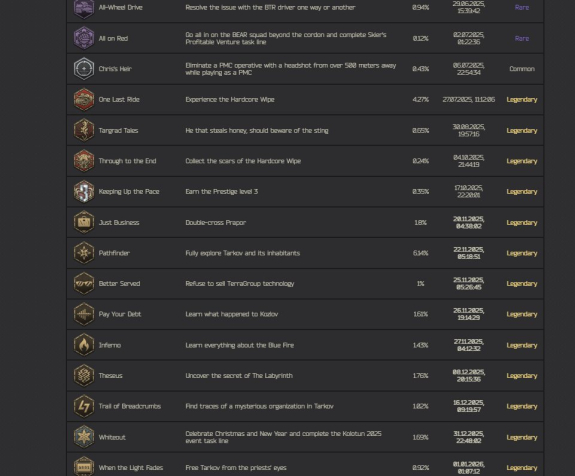Image resolution: width=575 pixels, height=476 pixels.
Task: Select the Pathfinder compass badge icon
Action: (x=84, y=253)
